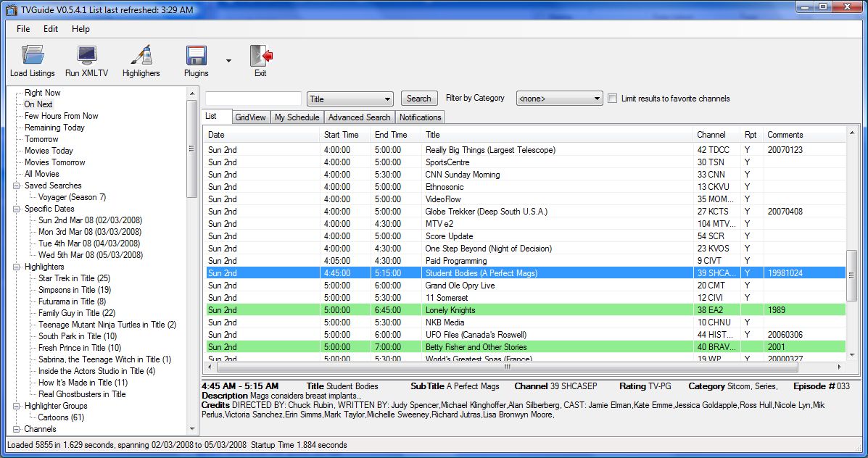Viewport: 868px width, 458px height.
Task: Select Family Guy in Title (22)
Action: 77,314
